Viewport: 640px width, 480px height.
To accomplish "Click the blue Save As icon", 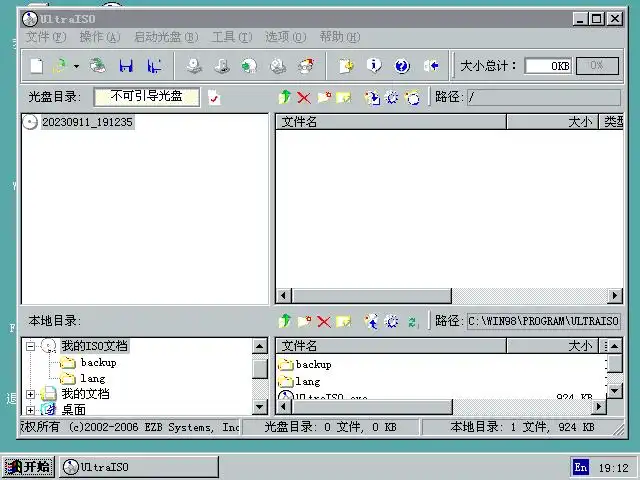I will (x=154, y=66).
